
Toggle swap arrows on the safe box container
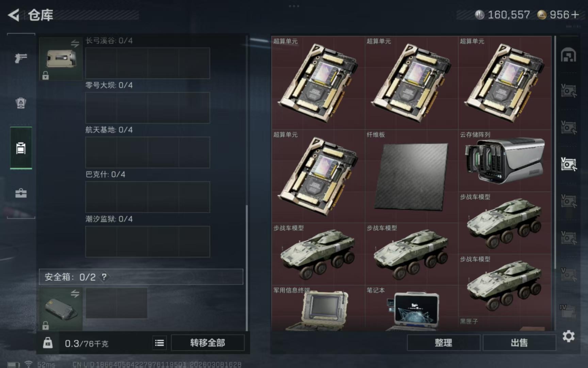coord(75,294)
